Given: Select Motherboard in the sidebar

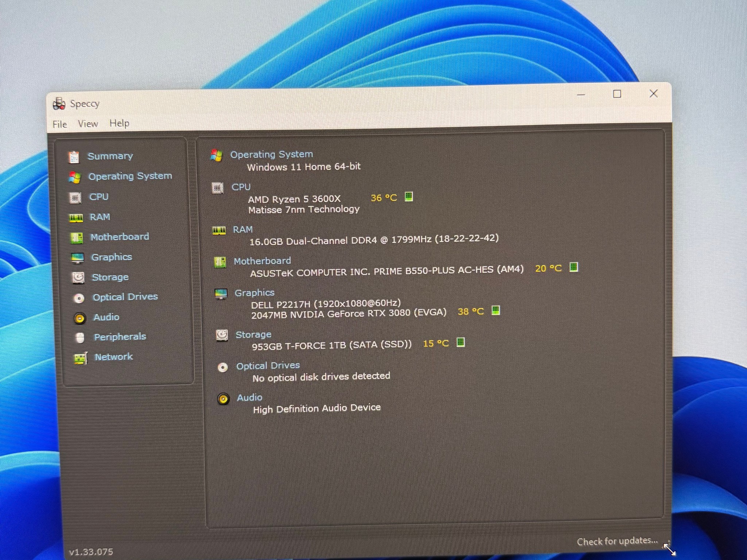Looking at the screenshot, I should tap(120, 237).
